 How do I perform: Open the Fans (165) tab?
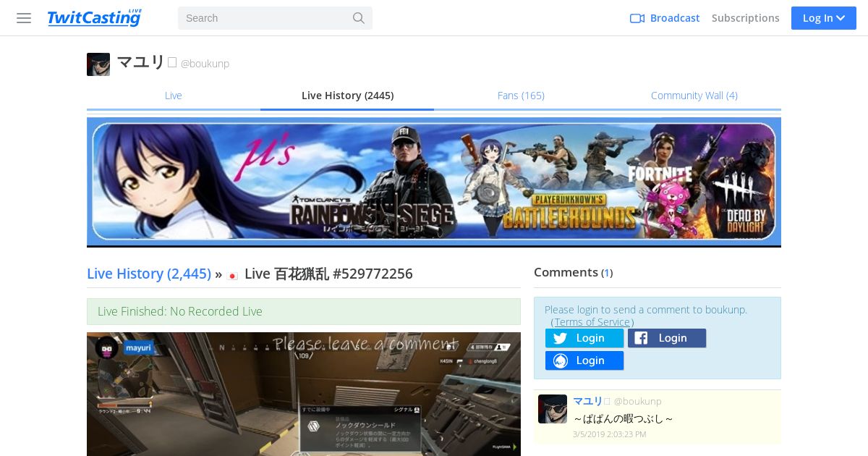(x=521, y=96)
